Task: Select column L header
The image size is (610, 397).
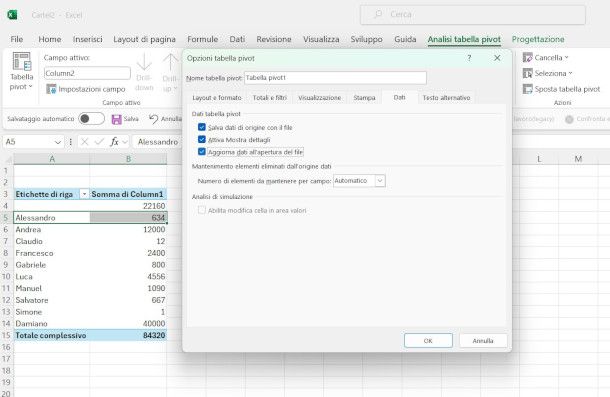Action: point(539,159)
